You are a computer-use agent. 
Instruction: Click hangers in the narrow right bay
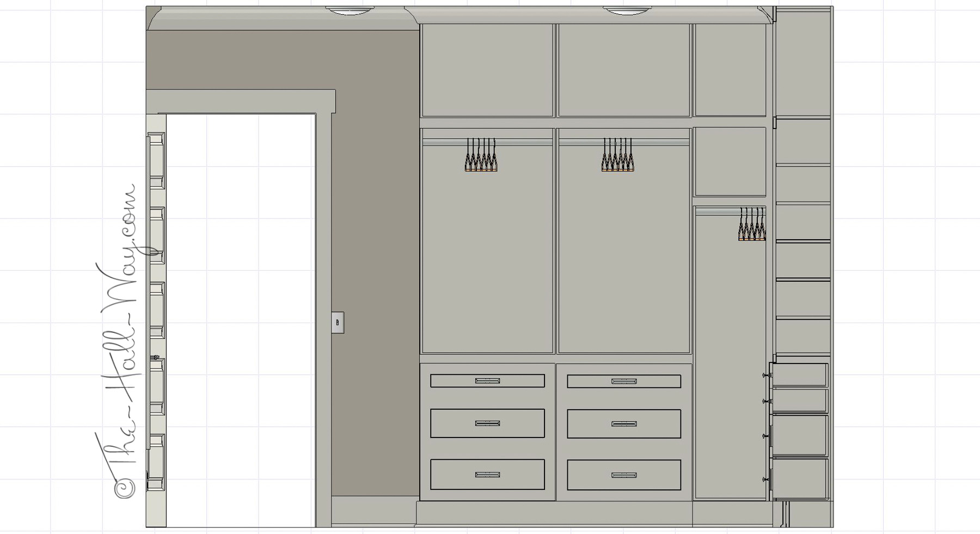click(751, 224)
